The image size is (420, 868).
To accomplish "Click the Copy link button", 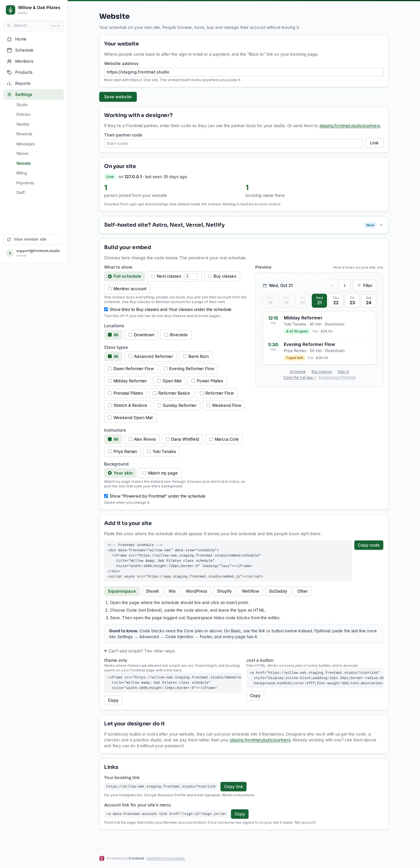I will (x=233, y=787).
